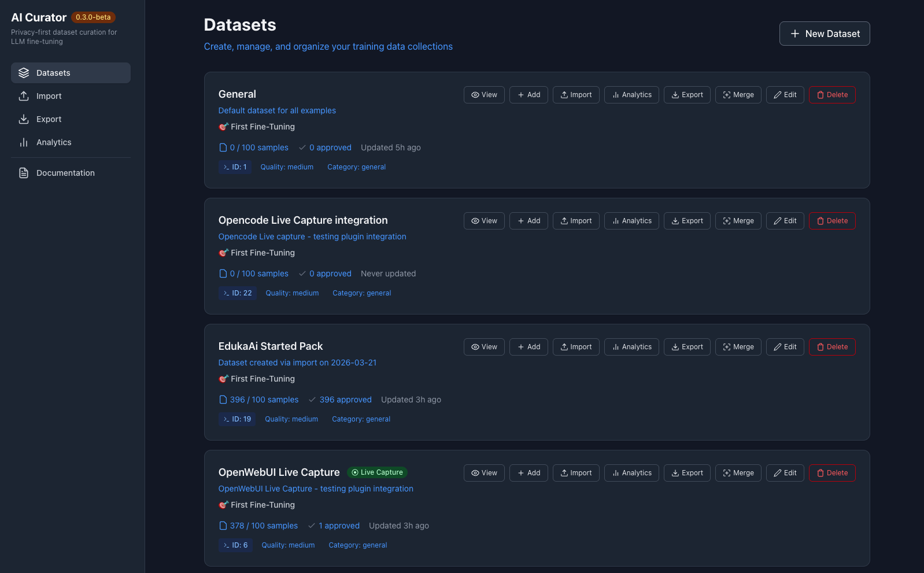Import into Opencode Live Capture integration
The width and height of the screenshot is (924, 573).
tap(576, 221)
